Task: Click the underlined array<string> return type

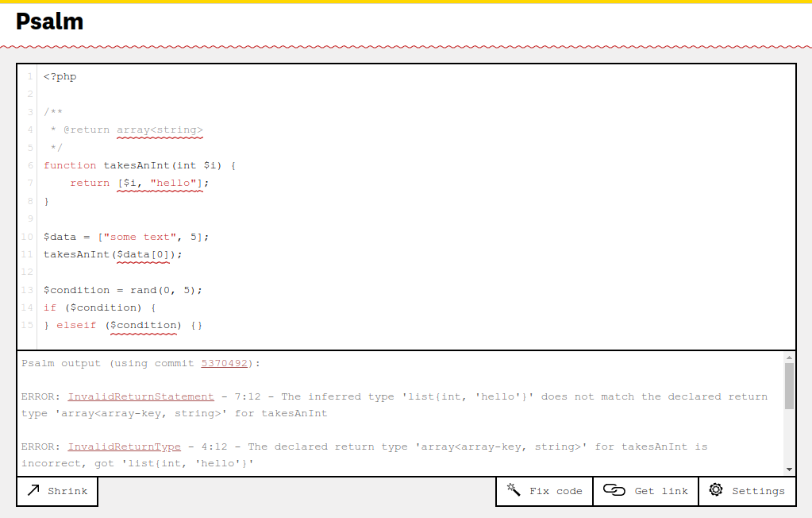Action: [160, 130]
